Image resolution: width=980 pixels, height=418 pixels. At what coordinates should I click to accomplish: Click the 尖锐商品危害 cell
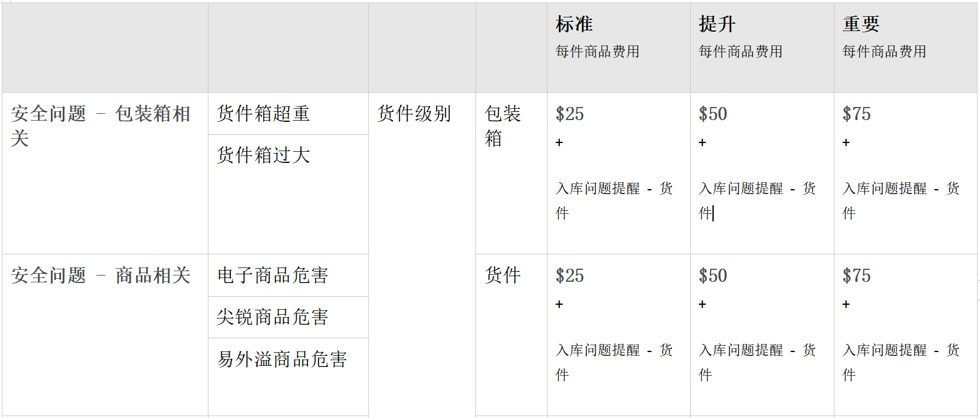(x=288, y=317)
